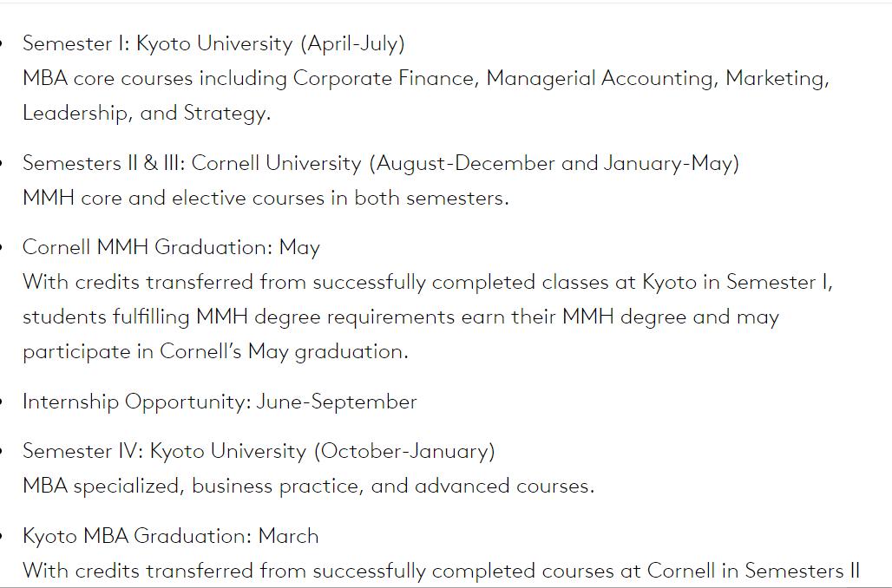Click the words "advanced courses."
This screenshot has height=588, width=892.
[504, 486]
